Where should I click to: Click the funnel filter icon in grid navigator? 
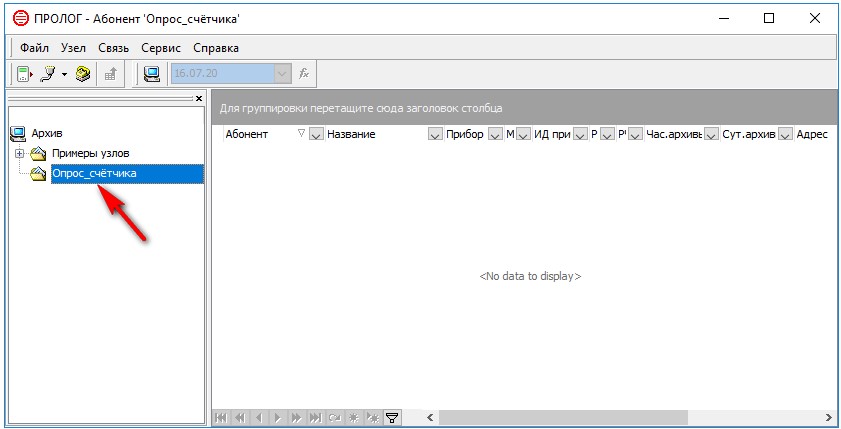pyautogui.click(x=391, y=418)
